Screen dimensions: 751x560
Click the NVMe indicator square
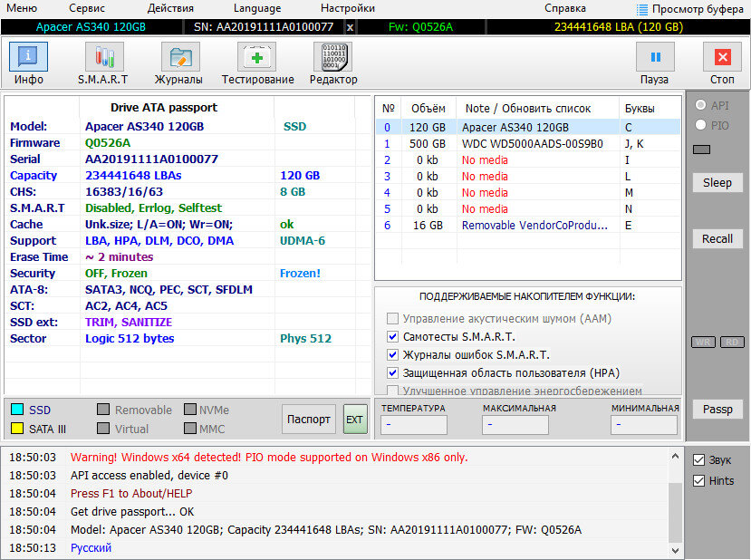[190, 409]
